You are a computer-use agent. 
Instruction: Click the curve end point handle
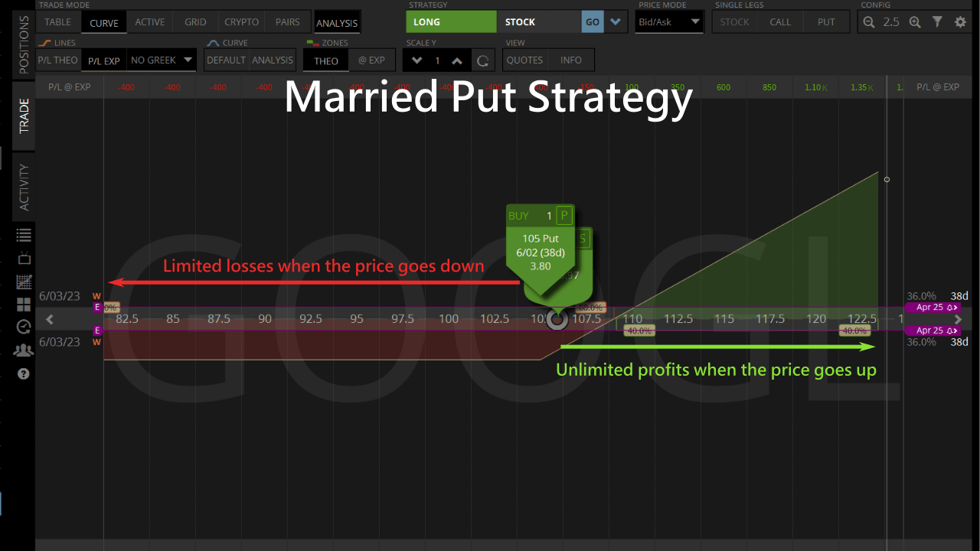[887, 180]
